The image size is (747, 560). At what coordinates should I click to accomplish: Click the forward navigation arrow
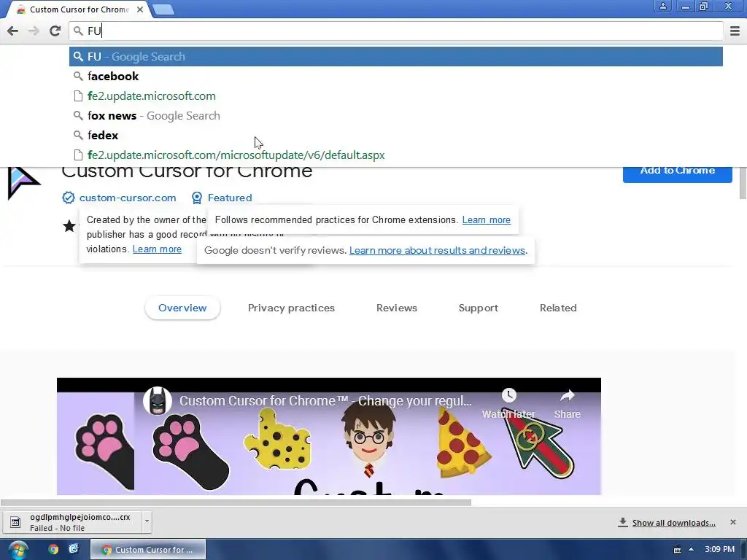[34, 31]
